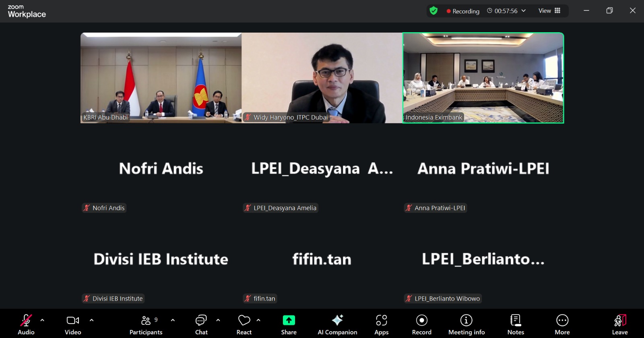Image resolution: width=644 pixels, height=338 pixels.
Task: Select the KBRI Abu Dhabi video tile
Action: coord(161,78)
